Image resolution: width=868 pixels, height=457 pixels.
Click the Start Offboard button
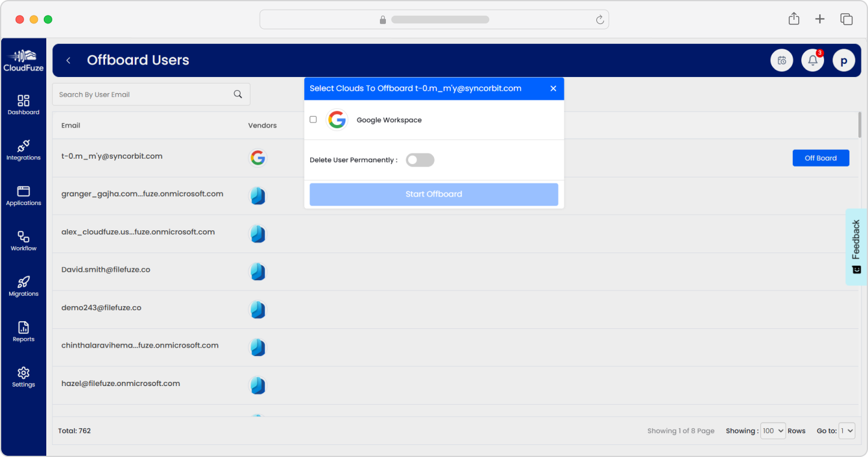[x=433, y=194]
